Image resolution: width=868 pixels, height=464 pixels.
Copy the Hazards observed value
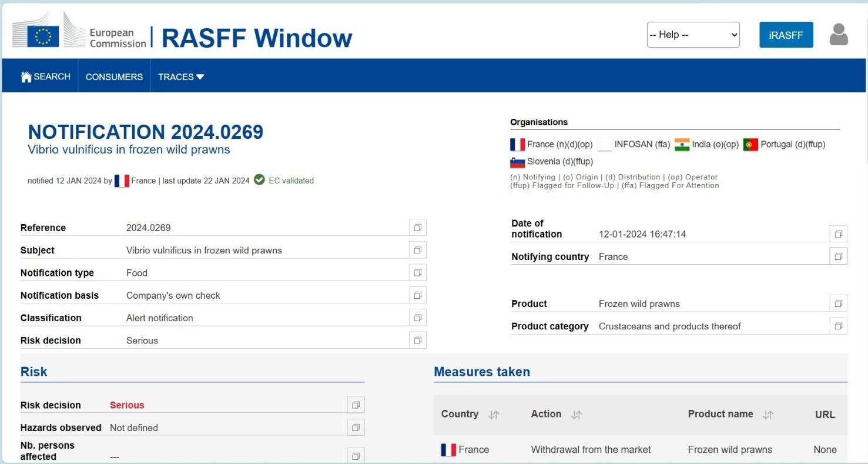click(356, 428)
